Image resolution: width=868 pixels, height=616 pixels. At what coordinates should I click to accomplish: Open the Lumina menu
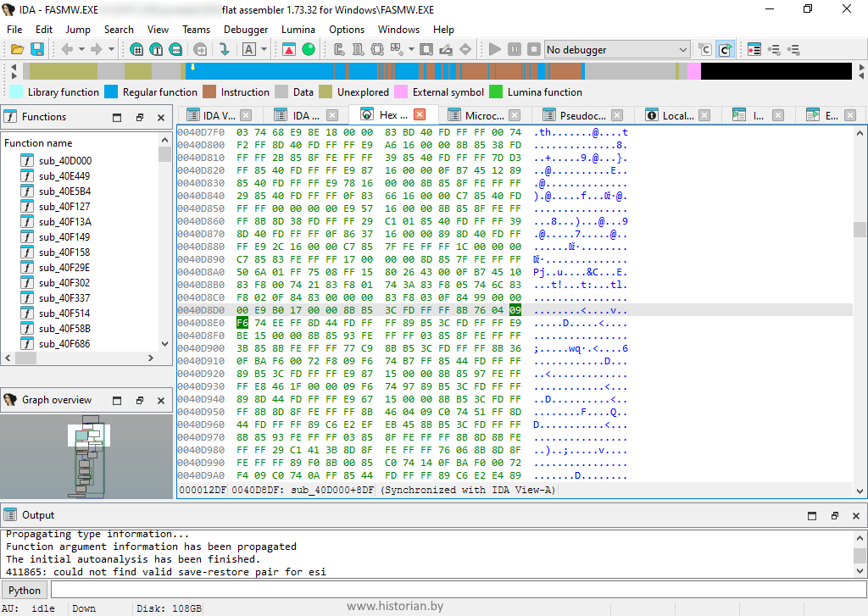coord(298,30)
